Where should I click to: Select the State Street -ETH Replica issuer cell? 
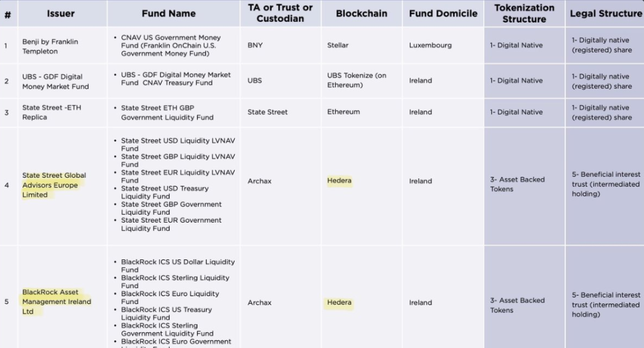point(52,112)
